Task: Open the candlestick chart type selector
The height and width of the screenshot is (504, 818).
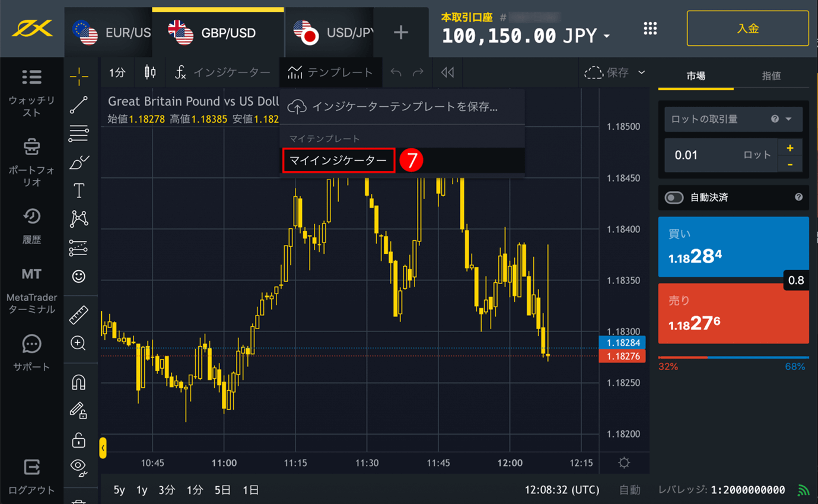Action: (150, 72)
